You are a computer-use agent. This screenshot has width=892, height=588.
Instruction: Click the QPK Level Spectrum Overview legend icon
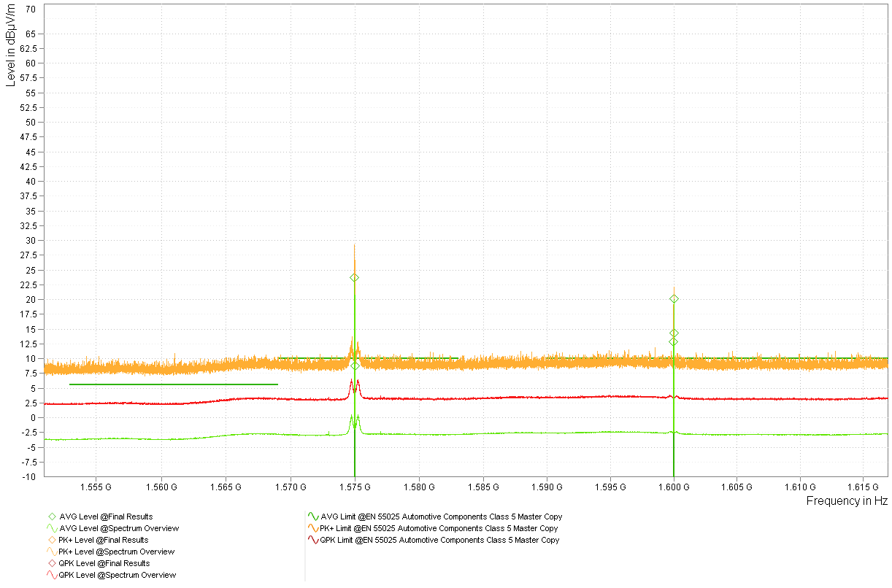[x=52, y=575]
